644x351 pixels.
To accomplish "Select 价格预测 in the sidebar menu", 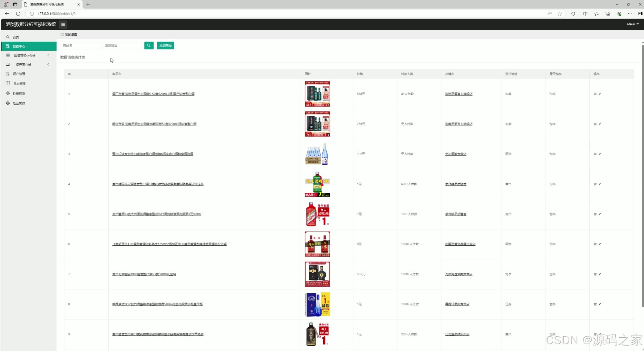I will click(19, 94).
